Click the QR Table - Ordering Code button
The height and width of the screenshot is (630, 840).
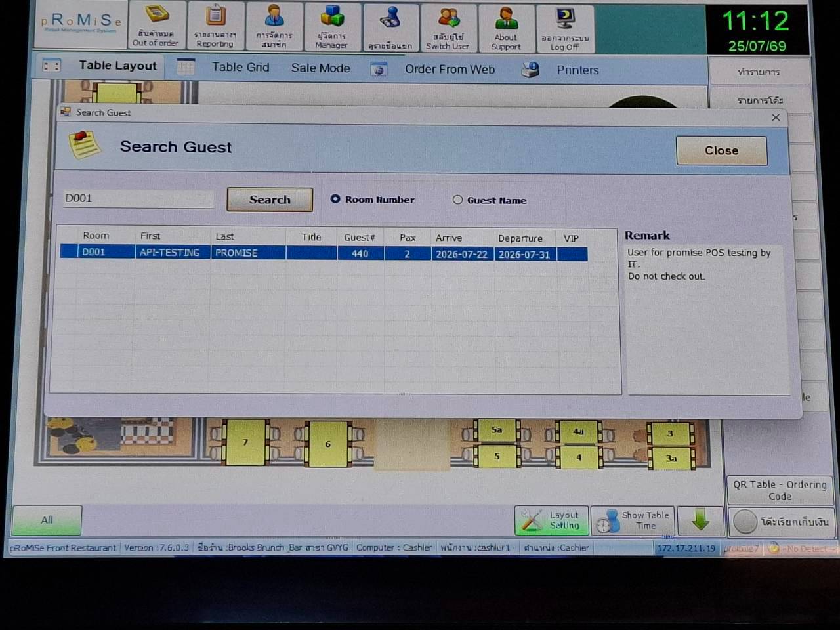tap(780, 490)
